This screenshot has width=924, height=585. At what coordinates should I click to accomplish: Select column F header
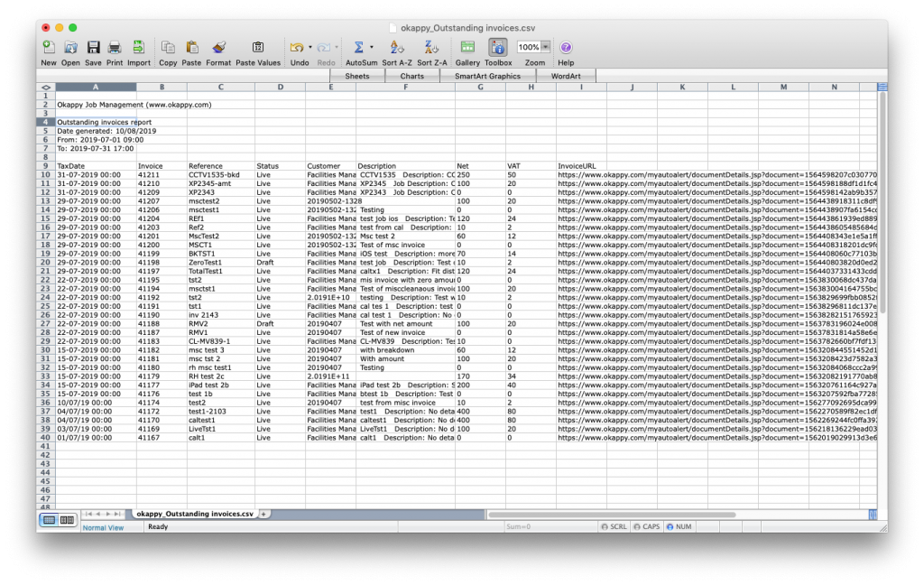click(405, 88)
